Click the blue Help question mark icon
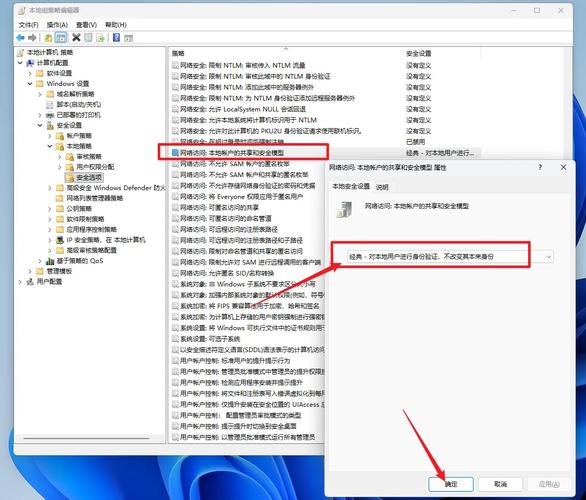Screen dimensions: 586x500 pyautogui.click(x=117, y=37)
